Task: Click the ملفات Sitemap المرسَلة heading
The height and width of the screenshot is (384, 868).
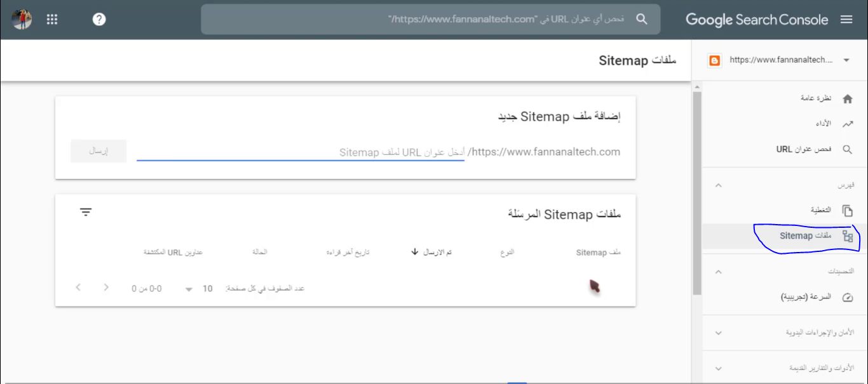Action: pos(564,215)
